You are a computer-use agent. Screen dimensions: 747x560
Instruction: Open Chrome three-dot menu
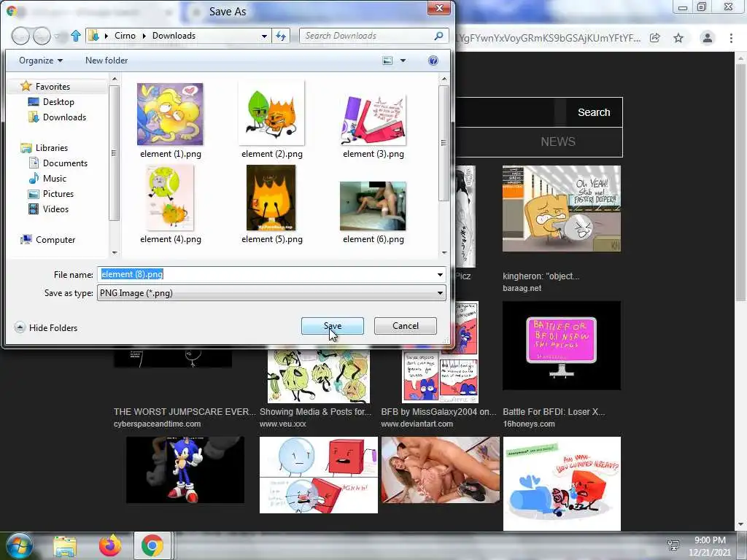coord(731,38)
